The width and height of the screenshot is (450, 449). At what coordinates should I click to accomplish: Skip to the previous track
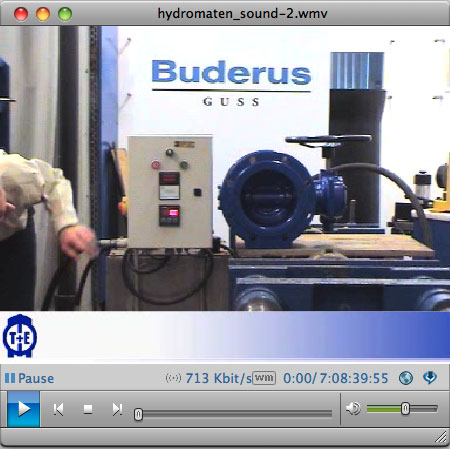(59, 409)
